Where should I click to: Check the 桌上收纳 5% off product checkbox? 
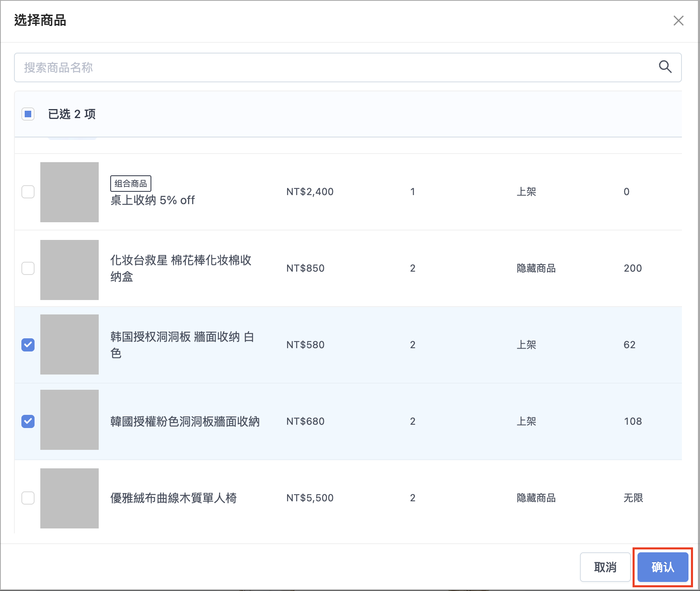point(28,192)
